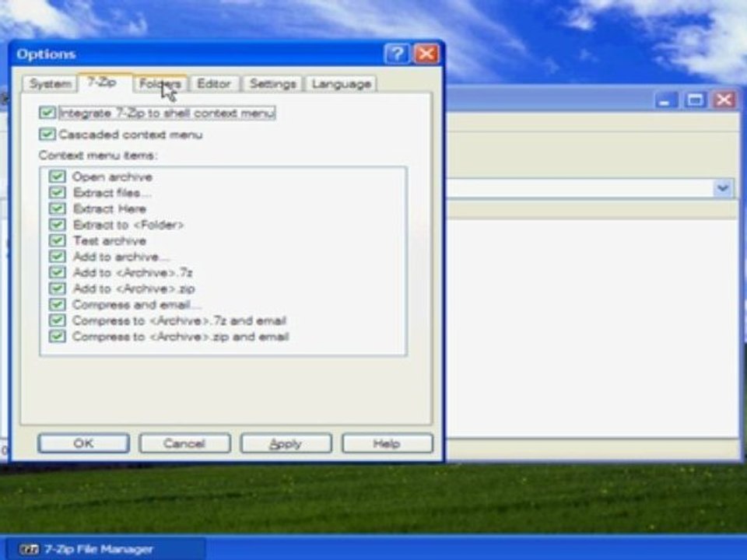Select the 7-Zip tab
This screenshot has width=747, height=560.
(x=102, y=82)
